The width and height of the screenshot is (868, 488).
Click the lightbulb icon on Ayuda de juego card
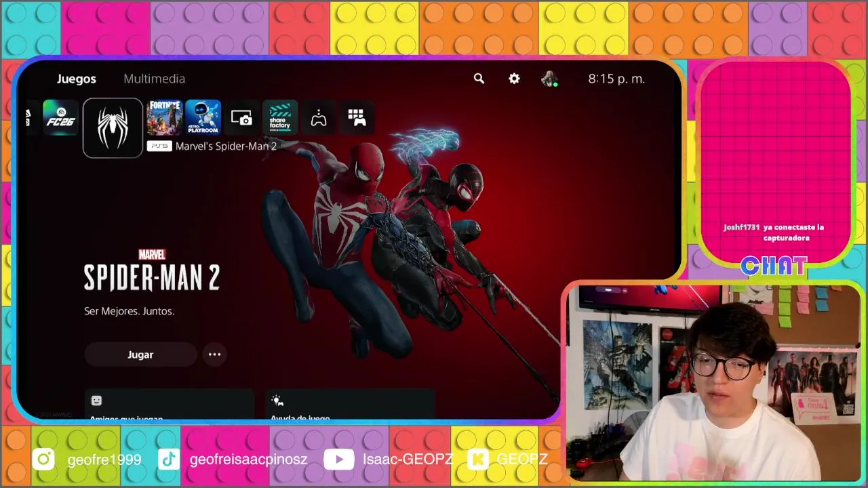pyautogui.click(x=277, y=401)
